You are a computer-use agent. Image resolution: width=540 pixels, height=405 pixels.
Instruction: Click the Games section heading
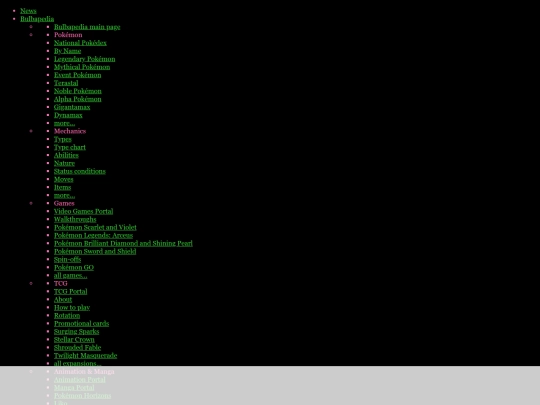click(x=64, y=204)
